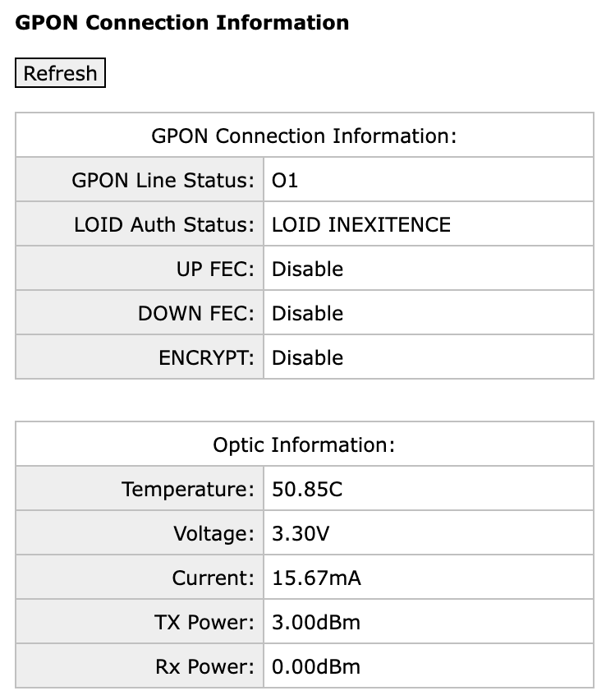Click the ENCRYPT Disable value
This screenshot has height=700, width=606.
pyautogui.click(x=307, y=357)
